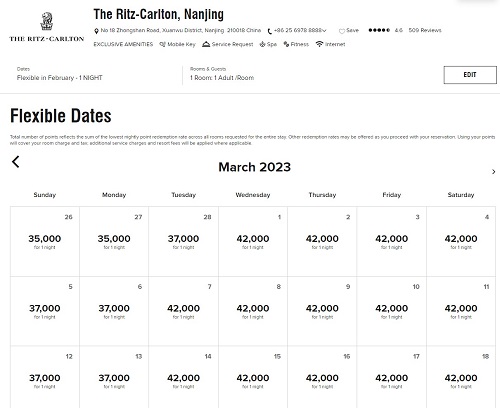This screenshot has height=408, width=500.
Task: Select March 10 date cell
Action: pos(392,311)
